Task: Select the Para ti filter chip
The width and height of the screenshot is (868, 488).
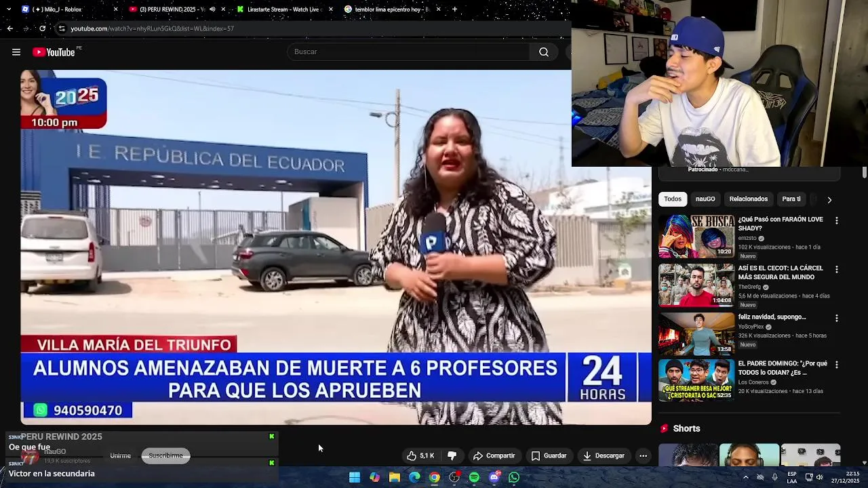Action: tap(791, 199)
